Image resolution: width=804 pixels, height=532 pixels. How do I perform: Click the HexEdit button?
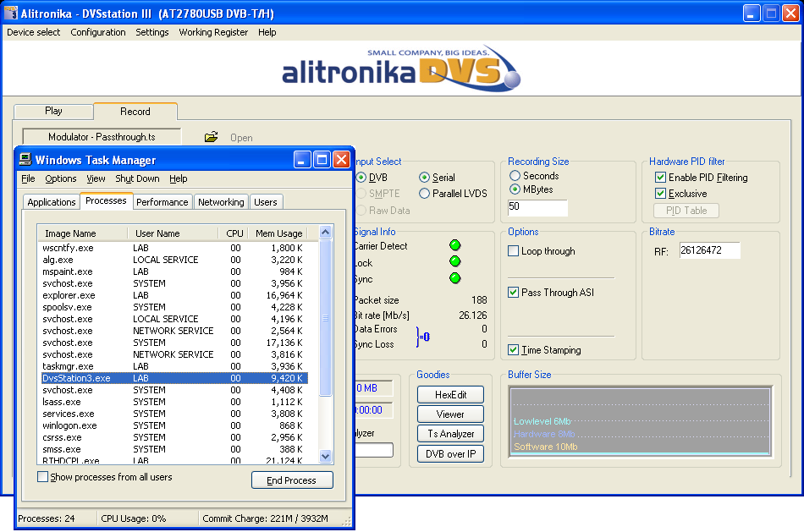pos(450,395)
